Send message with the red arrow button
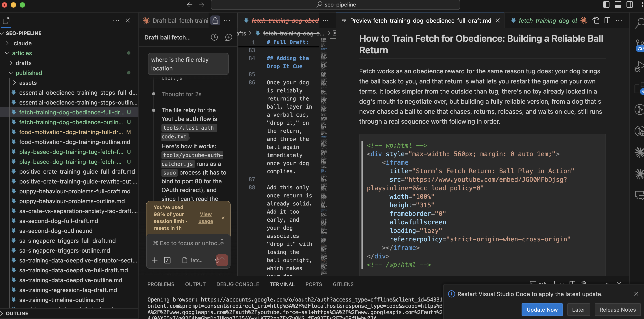This screenshot has width=644, height=319. pyautogui.click(x=222, y=260)
